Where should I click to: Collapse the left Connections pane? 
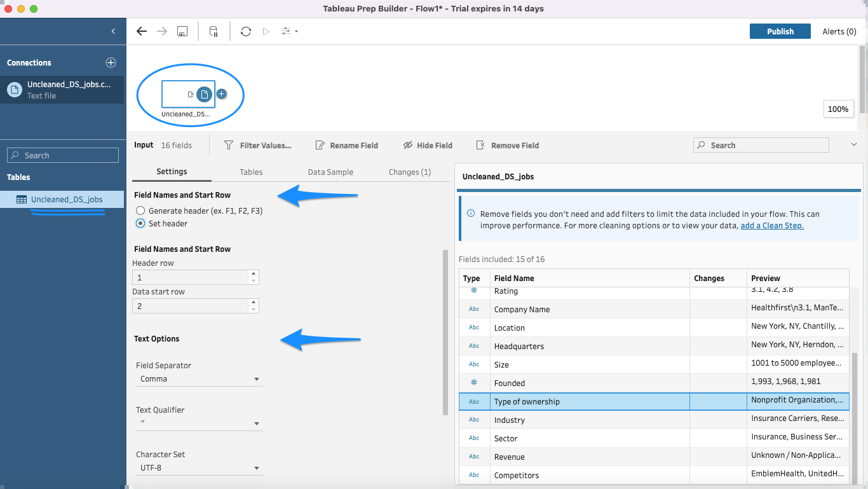click(x=113, y=31)
